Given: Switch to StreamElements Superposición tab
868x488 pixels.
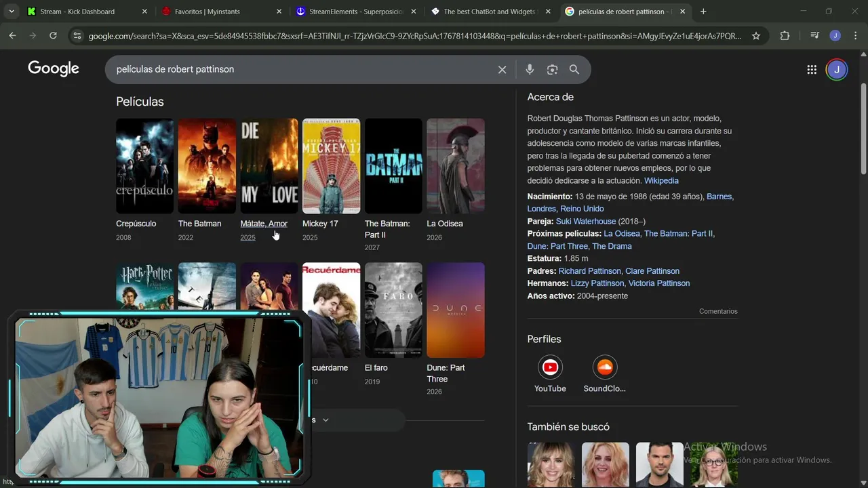Looking at the screenshot, I should 356,12.
